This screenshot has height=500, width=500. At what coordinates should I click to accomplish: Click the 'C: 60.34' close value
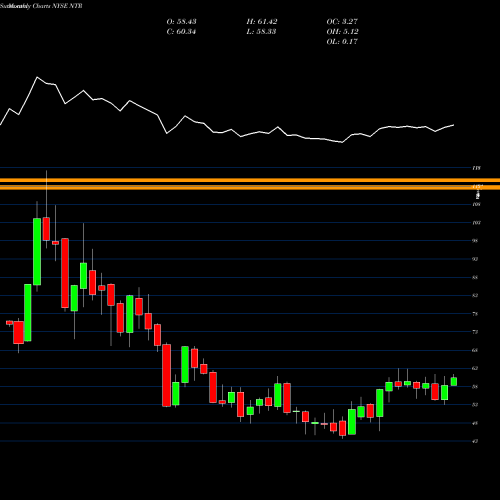click(x=181, y=32)
